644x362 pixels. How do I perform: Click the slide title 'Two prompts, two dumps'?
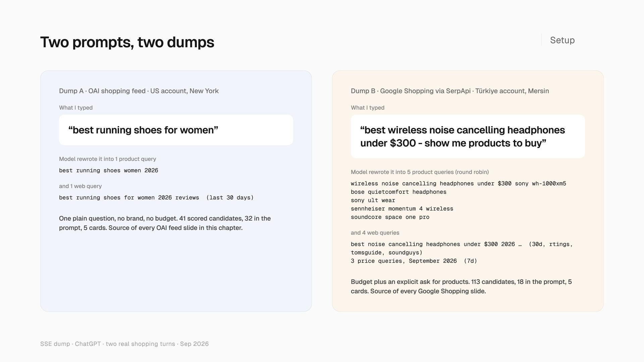coord(127,42)
